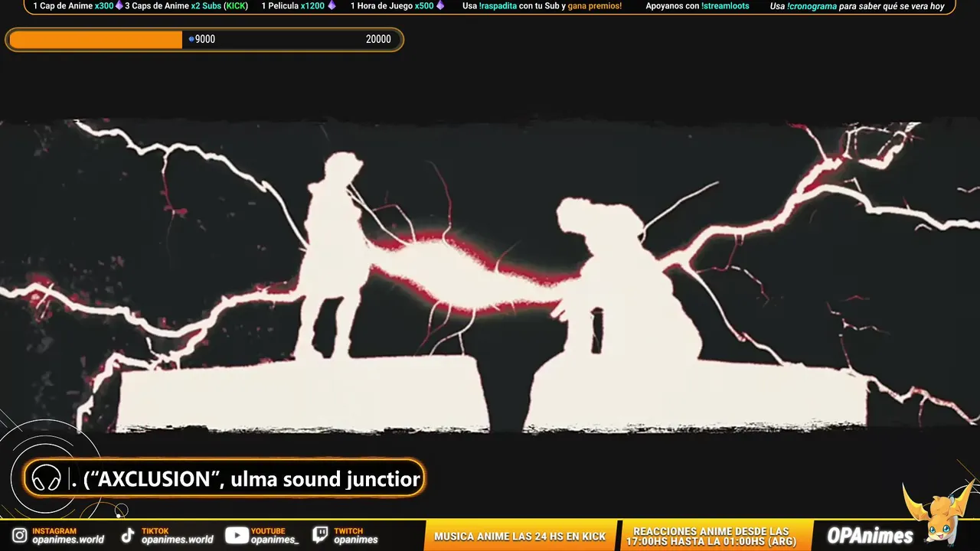The height and width of the screenshot is (551, 980).
Task: Click the !cronograma schedule message
Action: tap(857, 6)
